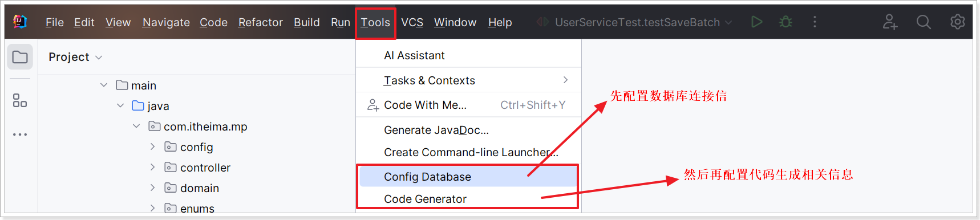Run UserServiceTest with green play icon
980x220 pixels.
(756, 22)
